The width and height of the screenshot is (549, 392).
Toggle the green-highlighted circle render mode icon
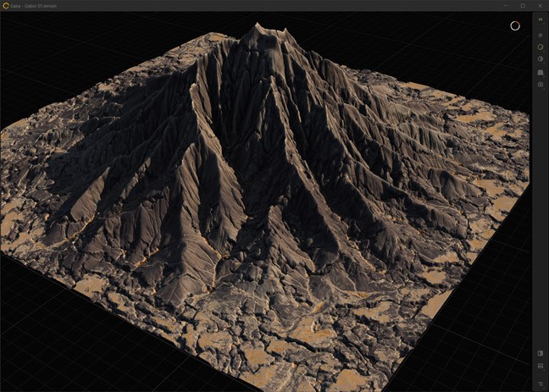click(x=541, y=47)
